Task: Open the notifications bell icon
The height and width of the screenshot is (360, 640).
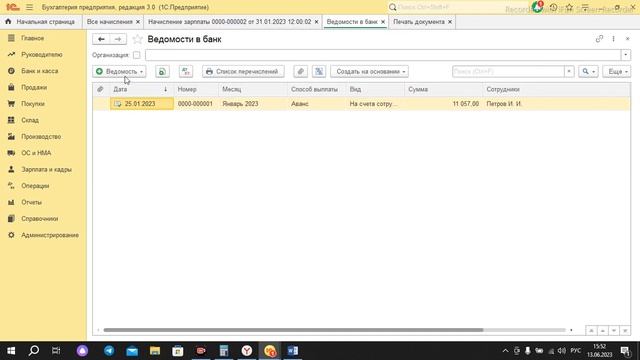Action: (538, 7)
